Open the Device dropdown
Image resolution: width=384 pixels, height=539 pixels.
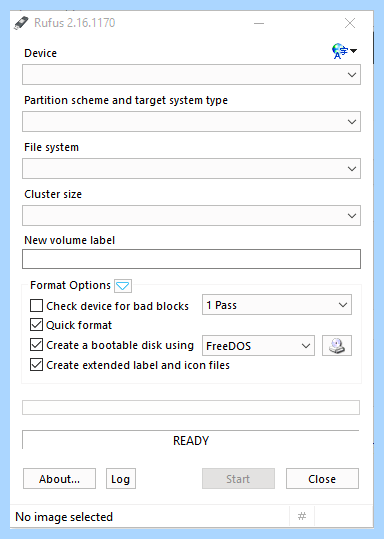pos(191,74)
